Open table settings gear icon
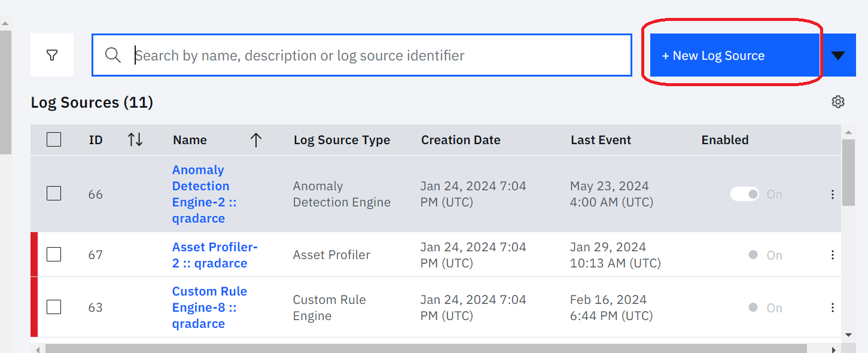This screenshot has width=868, height=353. pyautogui.click(x=837, y=102)
